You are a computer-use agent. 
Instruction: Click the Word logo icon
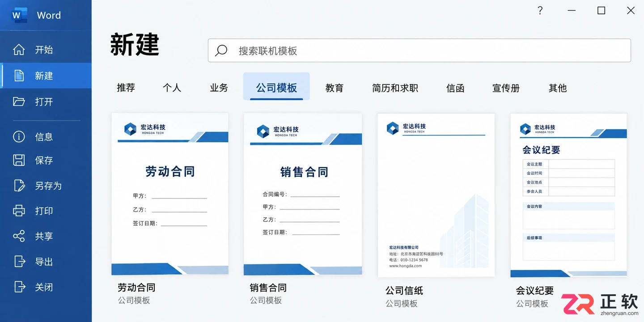click(x=19, y=15)
